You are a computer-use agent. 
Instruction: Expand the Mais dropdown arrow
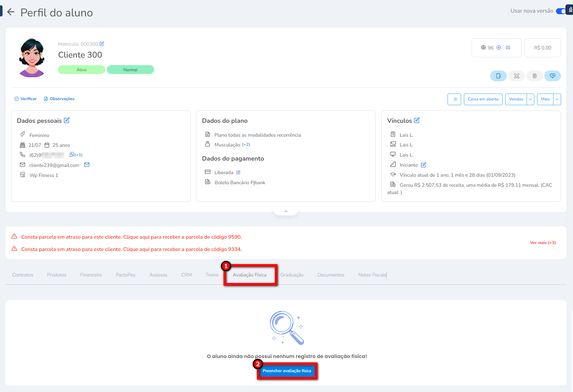click(557, 99)
